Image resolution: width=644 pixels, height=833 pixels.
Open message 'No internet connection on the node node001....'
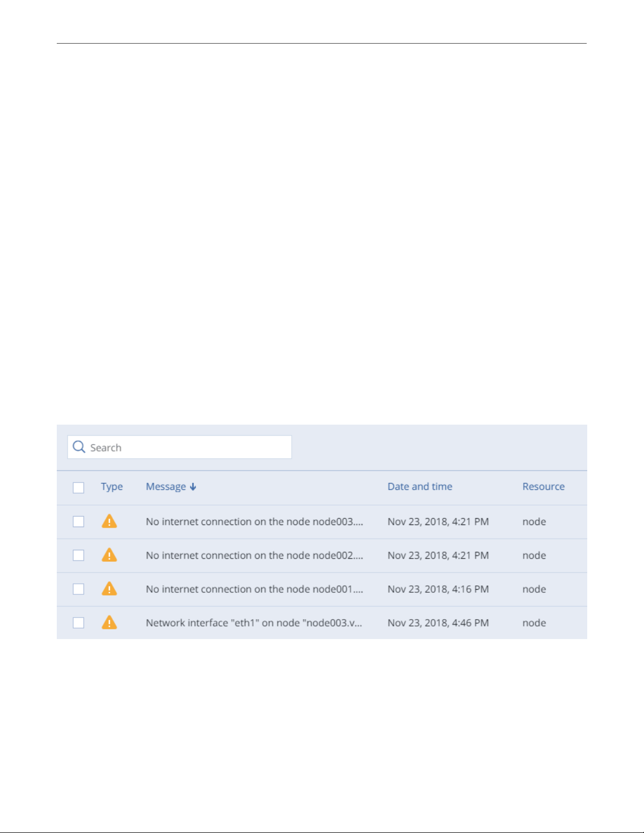pyautogui.click(x=254, y=589)
